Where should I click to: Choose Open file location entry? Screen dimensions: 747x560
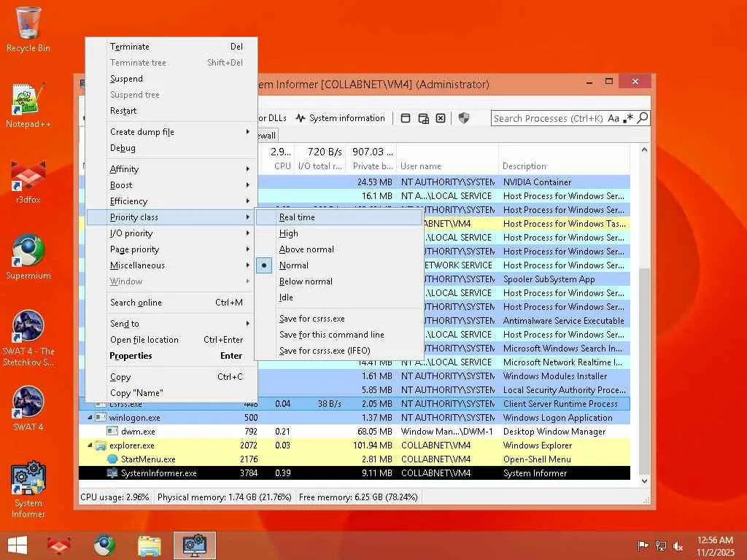tap(171, 340)
